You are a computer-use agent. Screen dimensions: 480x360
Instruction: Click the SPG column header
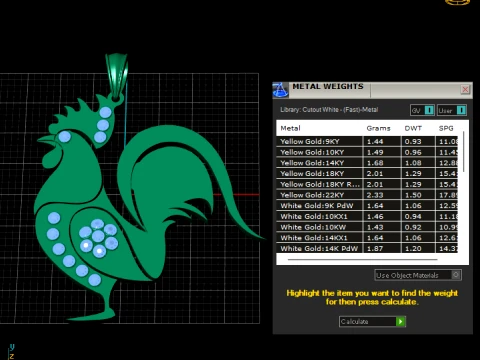[446, 128]
